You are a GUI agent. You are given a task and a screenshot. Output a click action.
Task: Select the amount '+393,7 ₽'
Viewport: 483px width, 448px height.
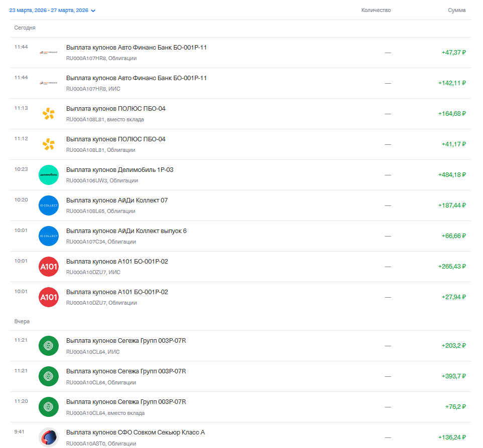coord(453,376)
